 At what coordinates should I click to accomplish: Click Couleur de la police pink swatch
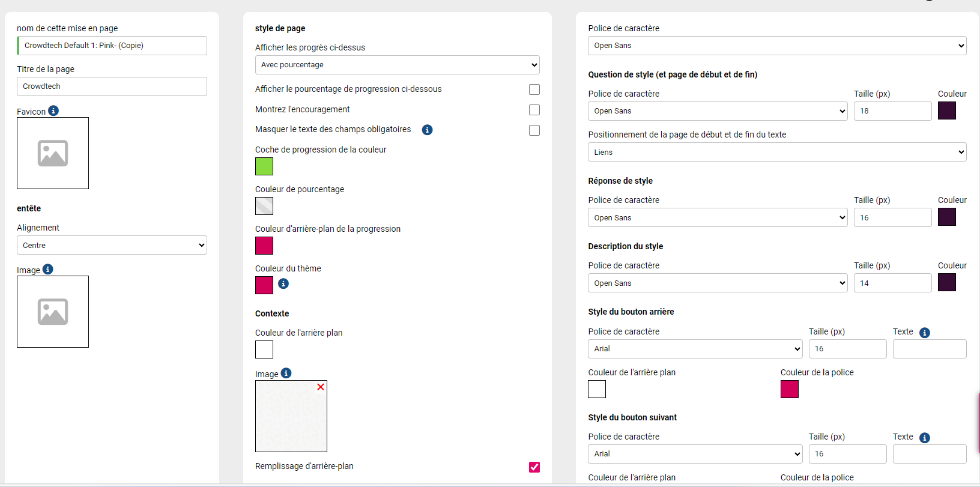coord(789,389)
